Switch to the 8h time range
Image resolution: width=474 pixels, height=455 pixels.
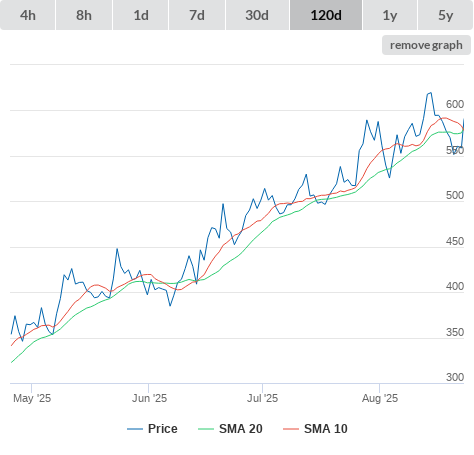coord(84,15)
